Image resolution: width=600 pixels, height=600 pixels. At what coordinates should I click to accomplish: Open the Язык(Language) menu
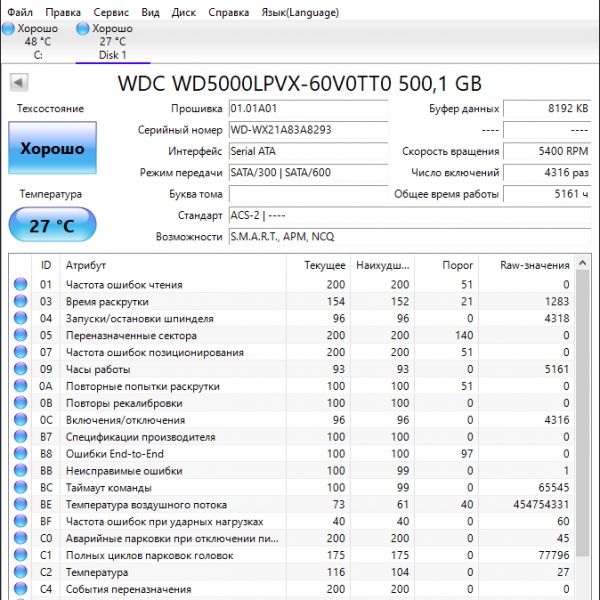pos(300,12)
